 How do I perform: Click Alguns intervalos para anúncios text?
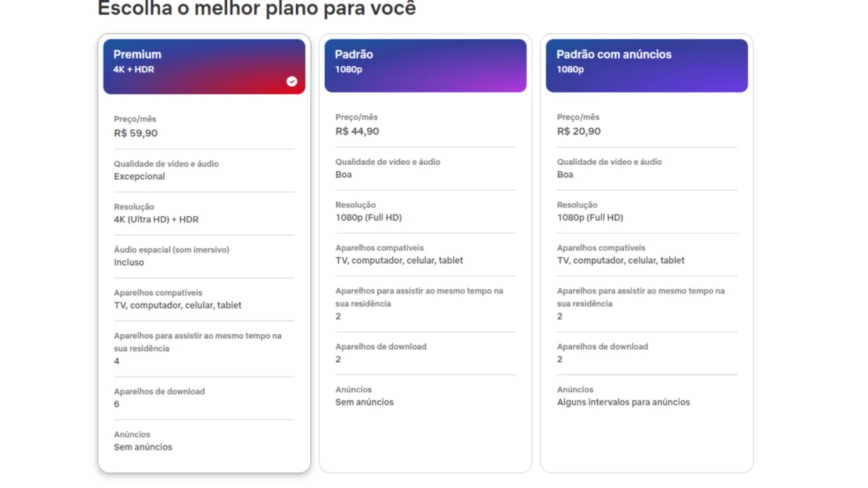[x=624, y=402]
